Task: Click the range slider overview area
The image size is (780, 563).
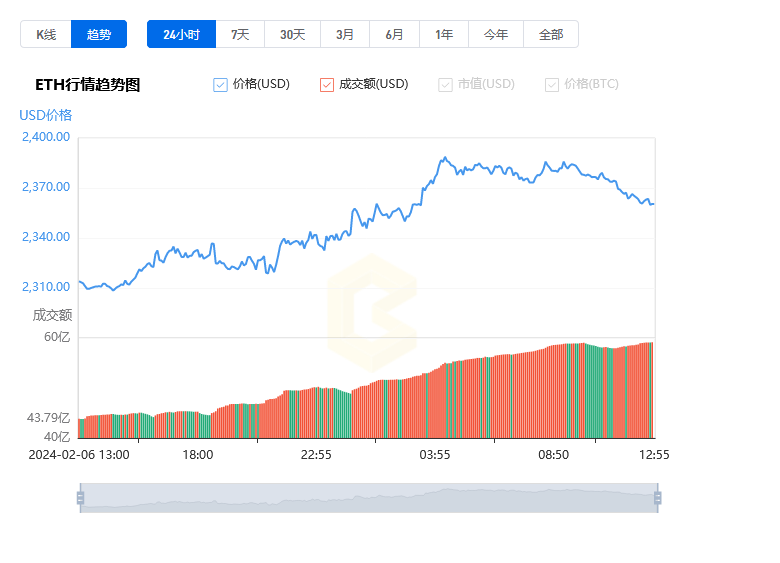Action: pyautogui.click(x=369, y=498)
